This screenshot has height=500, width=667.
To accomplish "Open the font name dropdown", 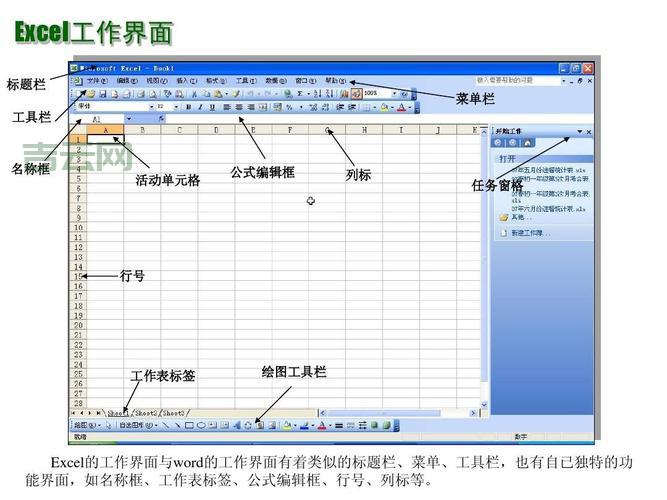I will (x=152, y=107).
